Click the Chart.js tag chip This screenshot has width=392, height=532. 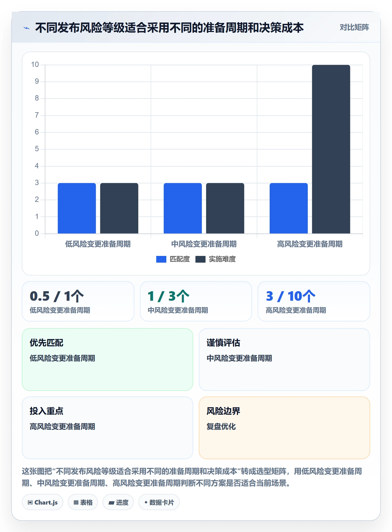(x=43, y=502)
